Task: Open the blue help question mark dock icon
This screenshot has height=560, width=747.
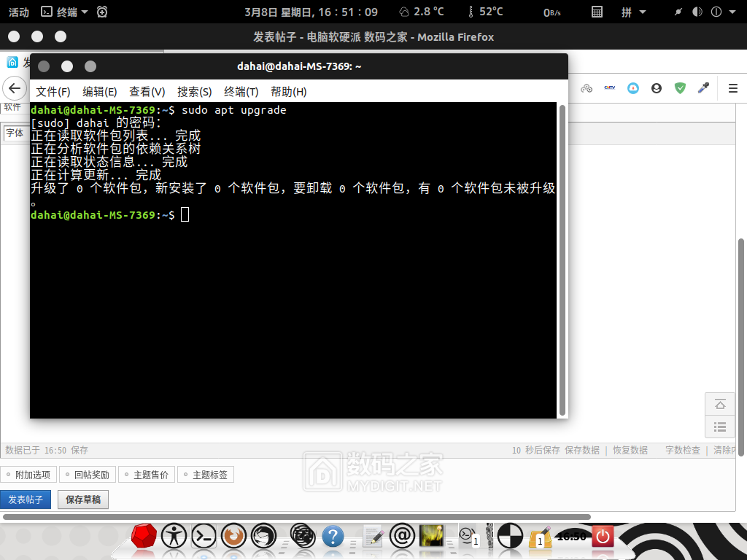Action: click(x=333, y=537)
